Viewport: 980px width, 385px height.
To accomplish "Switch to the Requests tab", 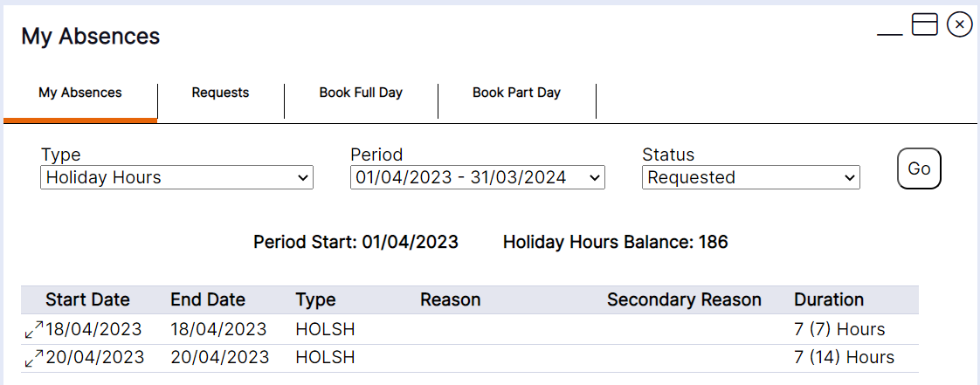I will click(x=220, y=93).
